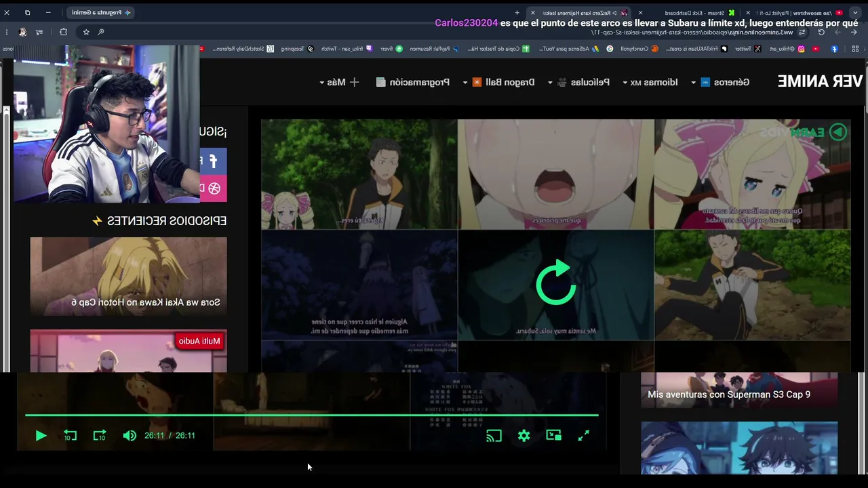Image resolution: width=868 pixels, height=488 pixels.
Task: Click the replay icon over the video
Action: 556,283
